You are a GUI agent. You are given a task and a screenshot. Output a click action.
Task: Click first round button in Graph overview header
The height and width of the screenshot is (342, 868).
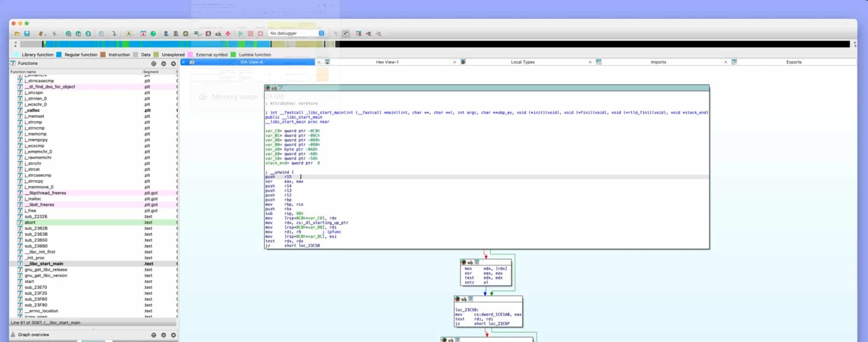pos(154,335)
